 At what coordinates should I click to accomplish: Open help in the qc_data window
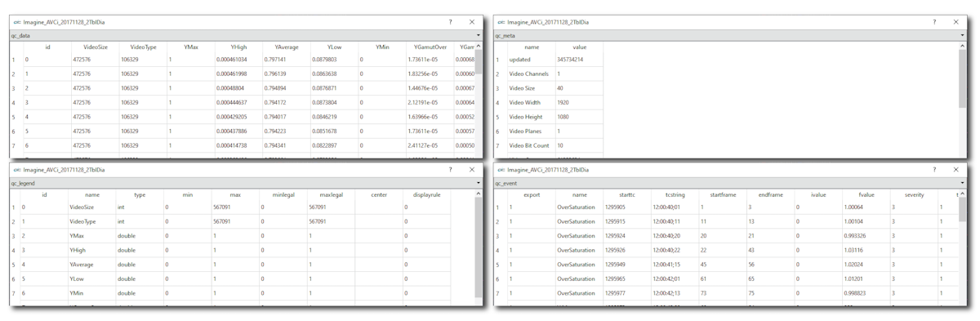pyautogui.click(x=450, y=22)
